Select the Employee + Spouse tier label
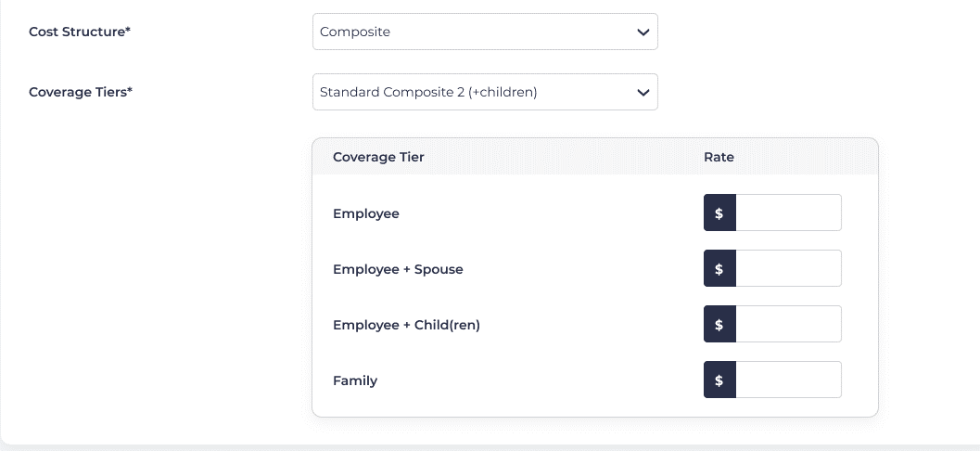Screen dimensions: 980x451 398,269
